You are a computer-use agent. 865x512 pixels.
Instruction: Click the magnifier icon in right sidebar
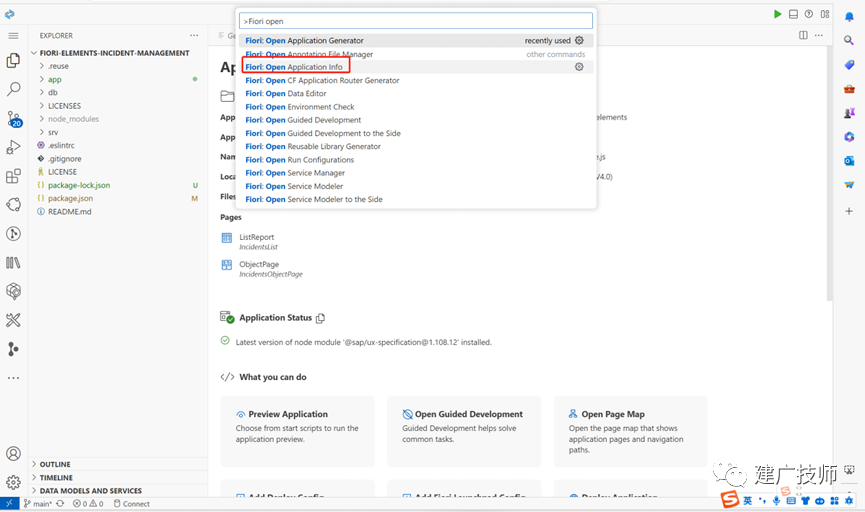[849, 40]
